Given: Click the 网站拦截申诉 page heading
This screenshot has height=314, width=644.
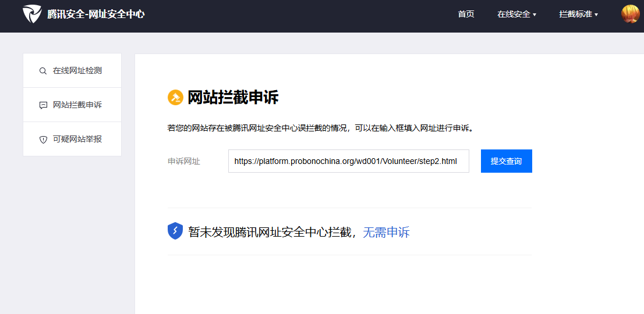Looking at the screenshot, I should click(x=233, y=98).
